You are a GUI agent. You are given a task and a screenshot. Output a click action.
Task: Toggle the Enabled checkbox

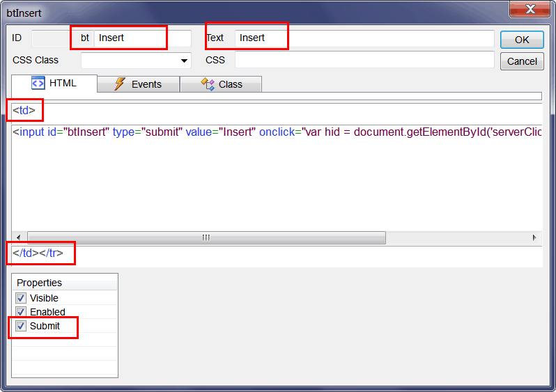(x=21, y=312)
